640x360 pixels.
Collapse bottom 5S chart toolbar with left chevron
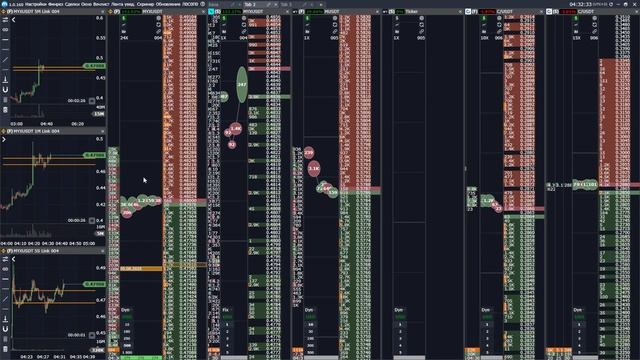[x=13, y=259]
